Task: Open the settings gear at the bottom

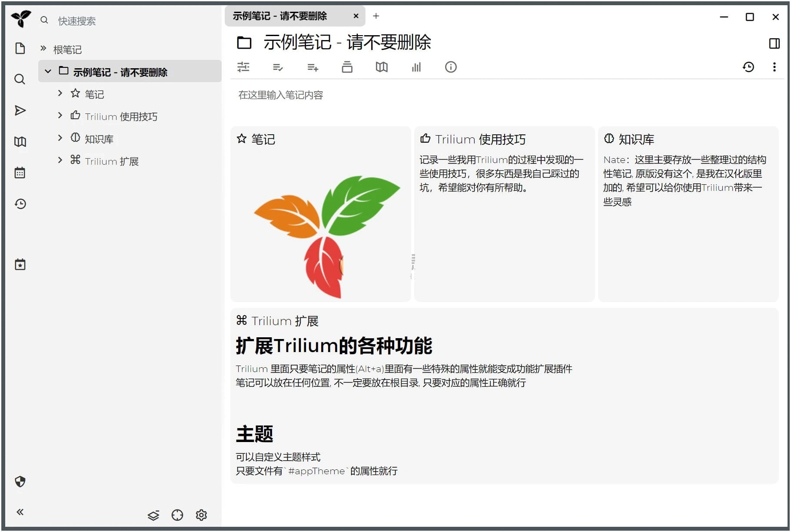Action: pyautogui.click(x=201, y=515)
